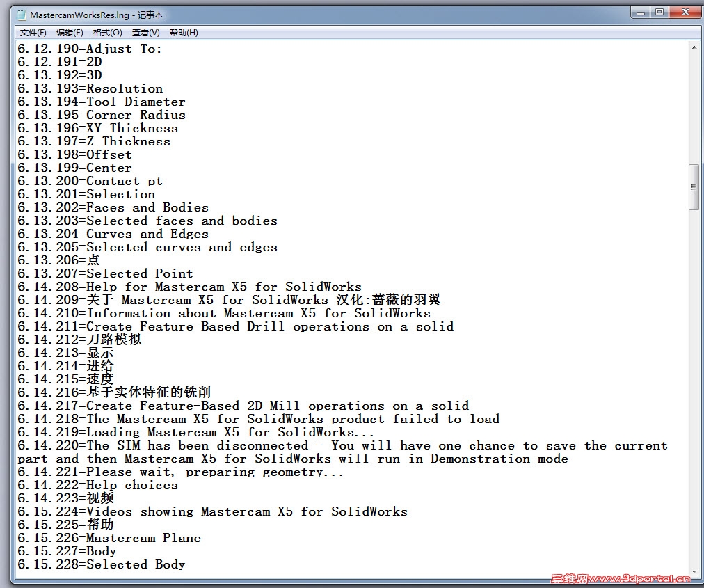The image size is (704, 588).
Task: Click the line 6.15.224=Videos showing Mastercam
Action: 212,511
